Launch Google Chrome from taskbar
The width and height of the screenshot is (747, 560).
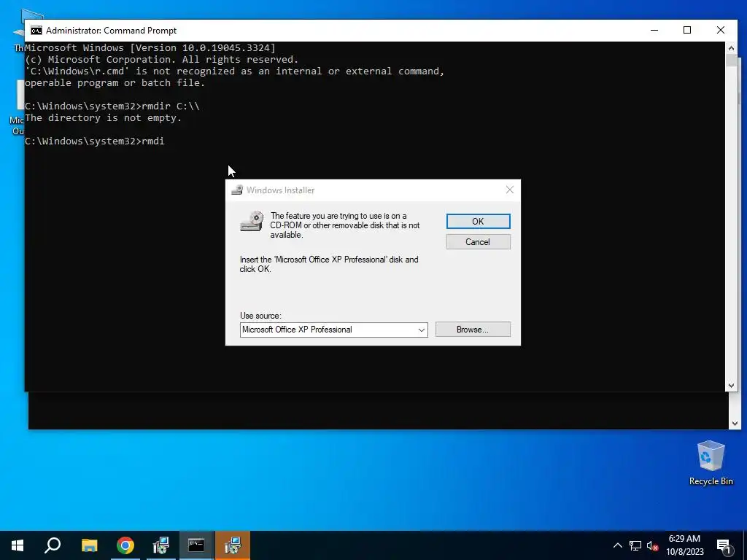click(x=125, y=545)
